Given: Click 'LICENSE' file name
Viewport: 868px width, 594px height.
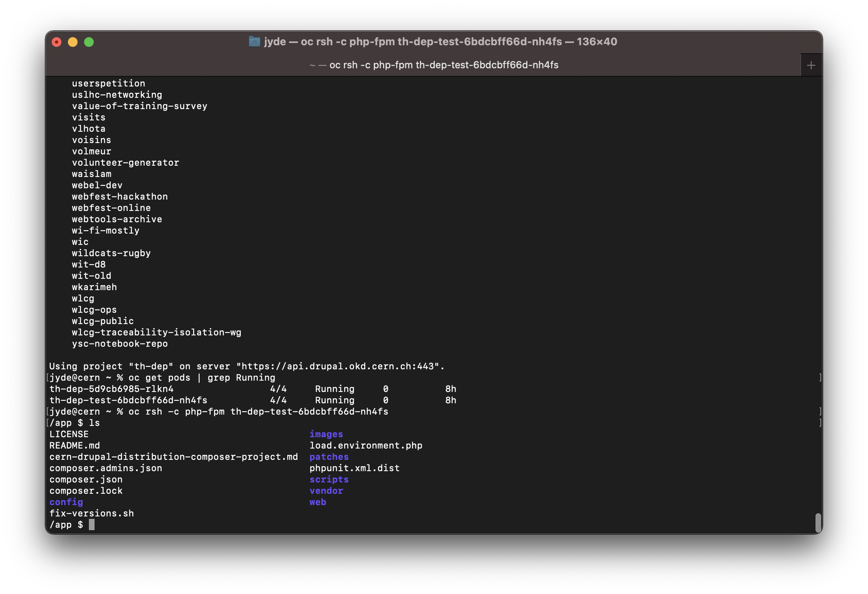Looking at the screenshot, I should [x=69, y=434].
